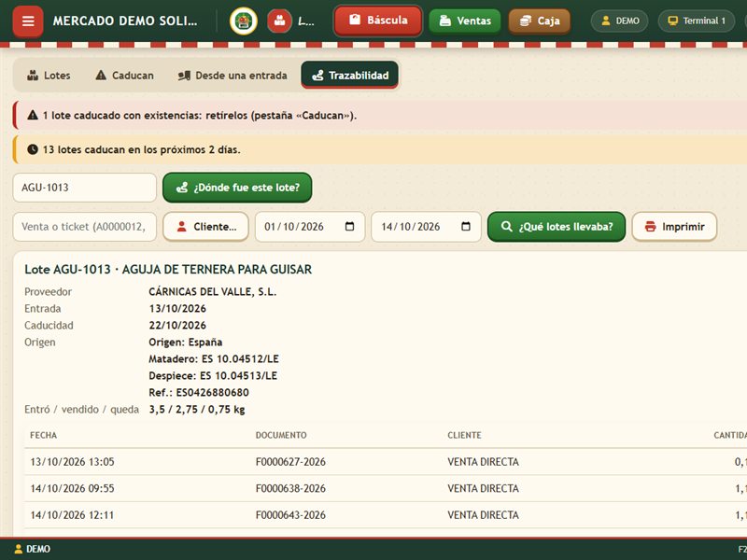Open the hamburger main menu

click(x=28, y=21)
